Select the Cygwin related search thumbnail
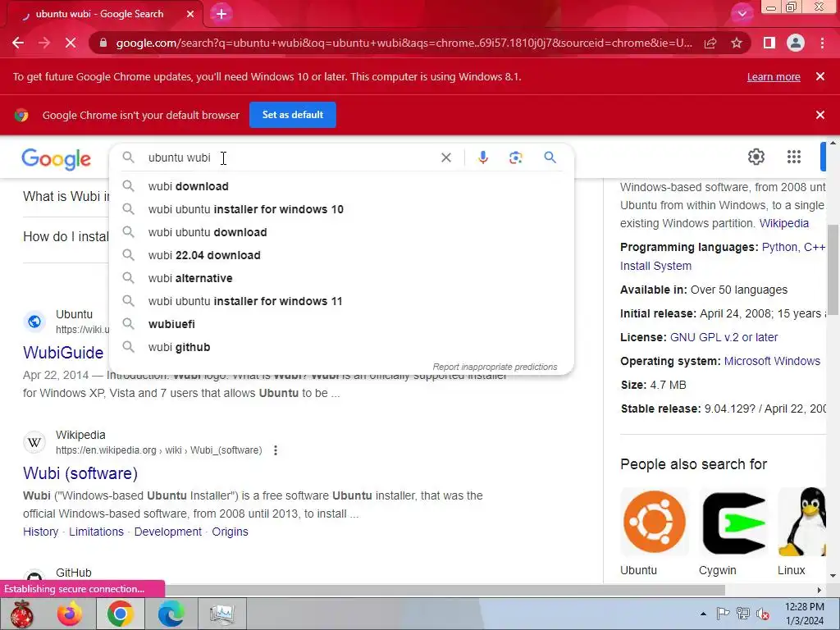 733,522
